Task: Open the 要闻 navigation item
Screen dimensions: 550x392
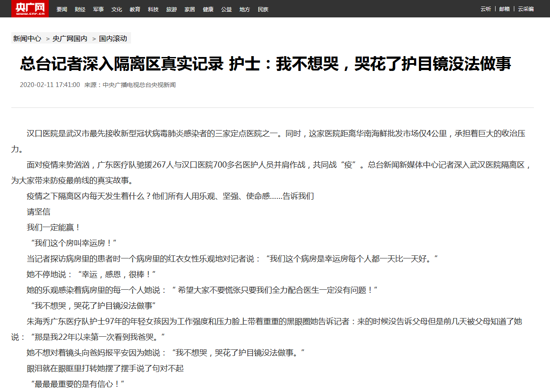Action: tap(62, 9)
